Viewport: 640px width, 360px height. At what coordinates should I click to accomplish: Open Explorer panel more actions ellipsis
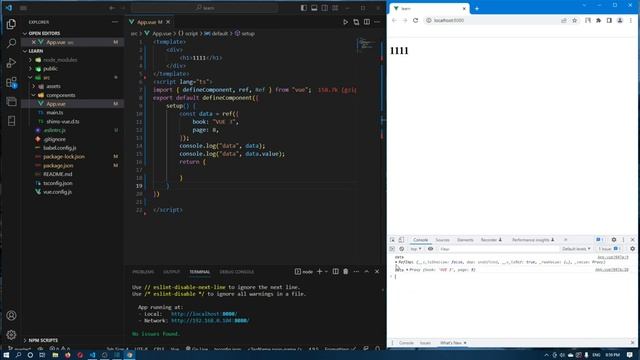point(115,22)
